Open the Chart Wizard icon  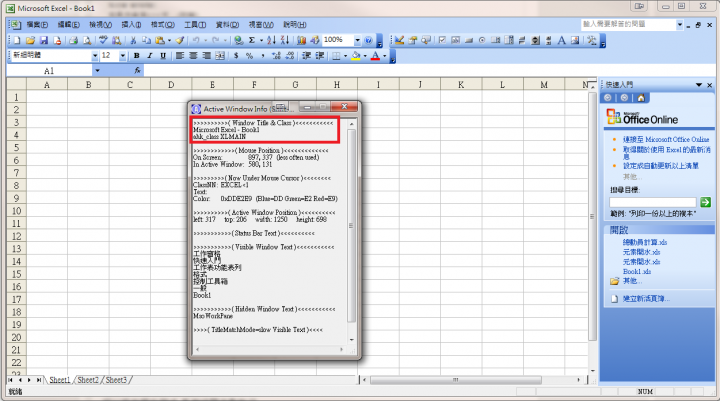[x=301, y=40]
